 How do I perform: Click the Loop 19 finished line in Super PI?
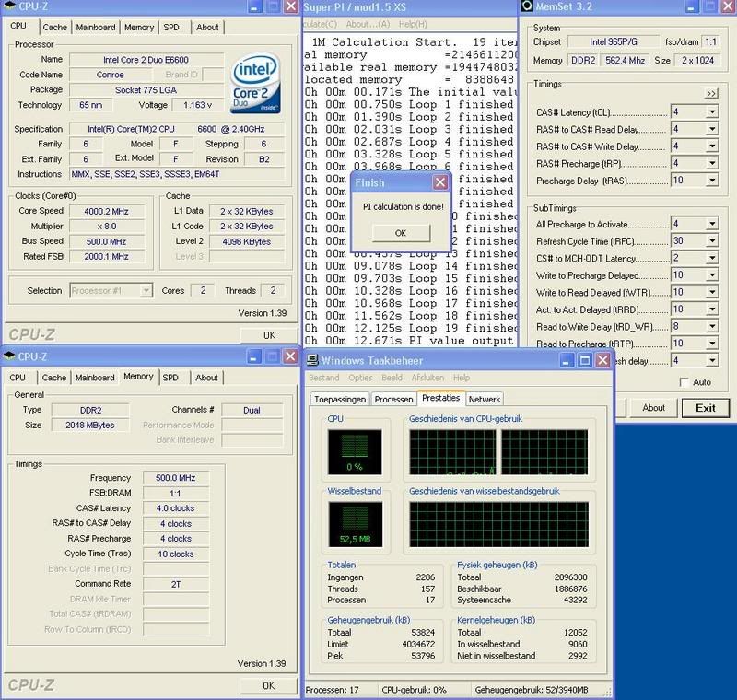tap(411, 328)
